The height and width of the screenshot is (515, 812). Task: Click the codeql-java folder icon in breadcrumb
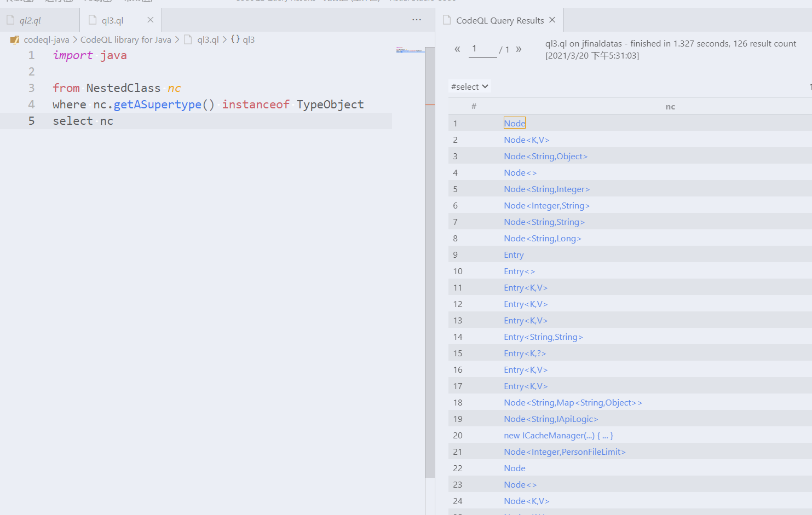tap(15, 39)
